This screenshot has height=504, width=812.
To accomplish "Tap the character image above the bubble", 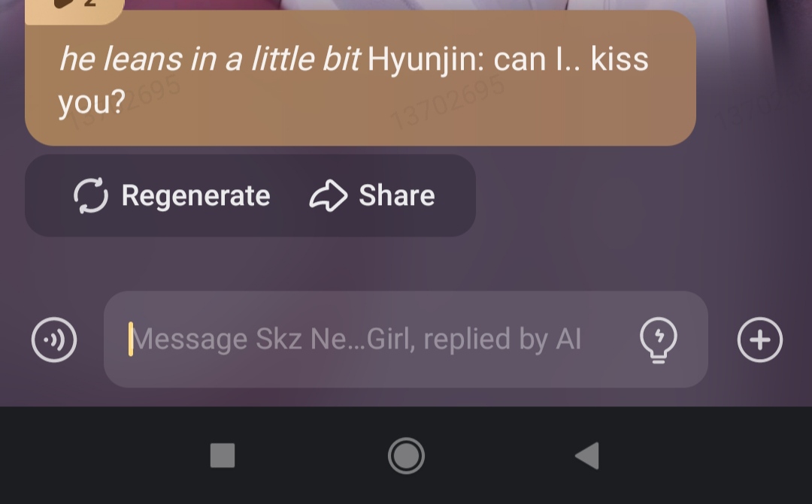I will point(451,5).
